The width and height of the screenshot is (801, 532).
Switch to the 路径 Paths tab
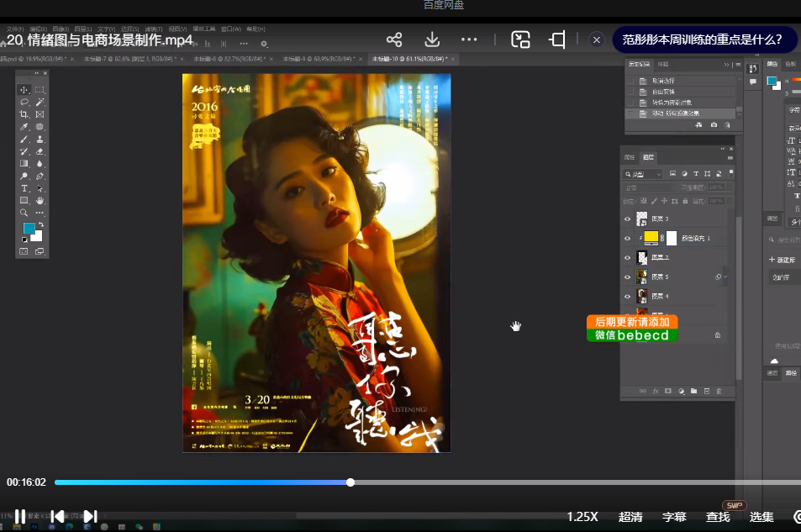pyautogui.click(x=791, y=373)
